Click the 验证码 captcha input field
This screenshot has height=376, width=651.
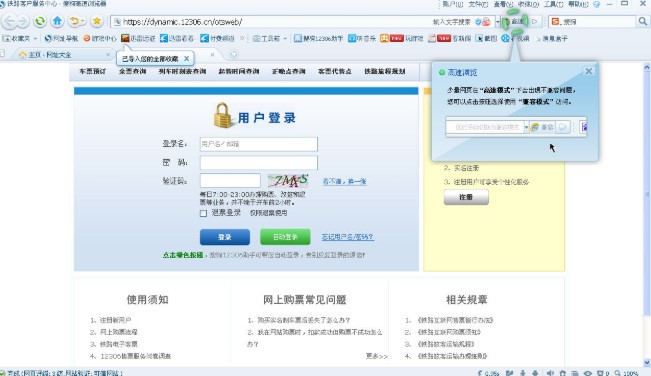[230, 181]
